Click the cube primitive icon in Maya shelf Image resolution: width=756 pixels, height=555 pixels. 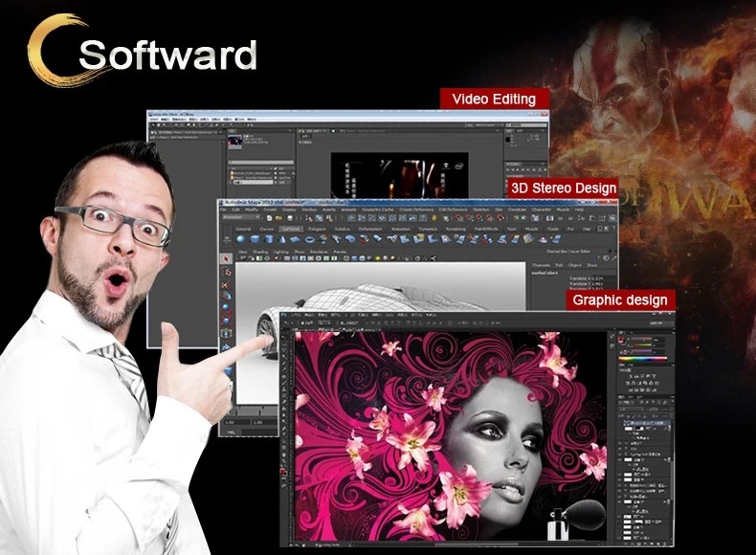256,239
